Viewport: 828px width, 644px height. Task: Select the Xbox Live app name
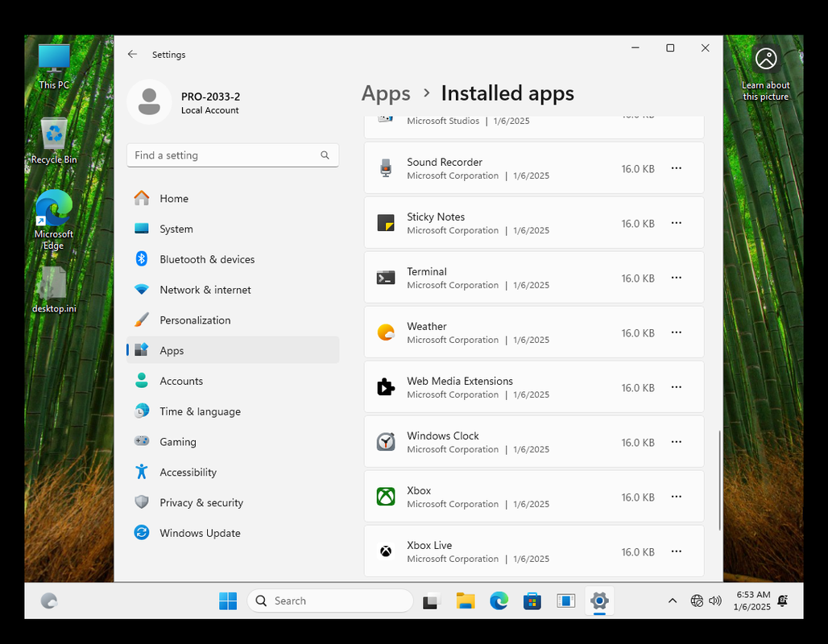(x=429, y=545)
